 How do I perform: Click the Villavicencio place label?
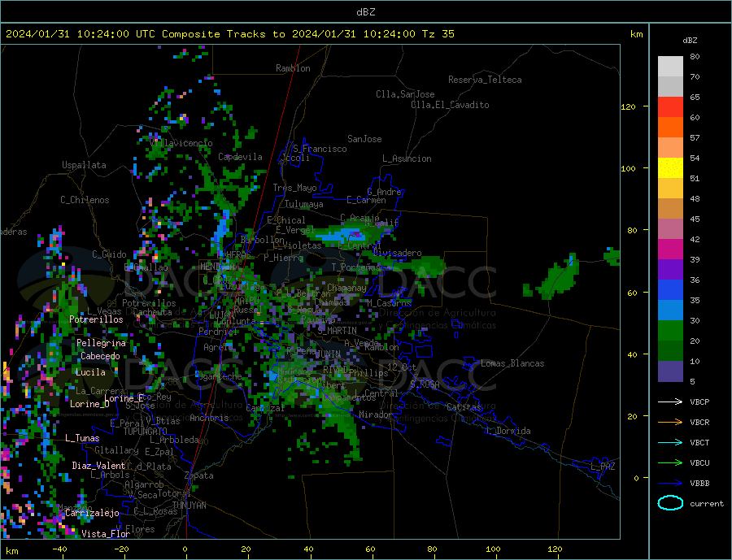point(181,143)
